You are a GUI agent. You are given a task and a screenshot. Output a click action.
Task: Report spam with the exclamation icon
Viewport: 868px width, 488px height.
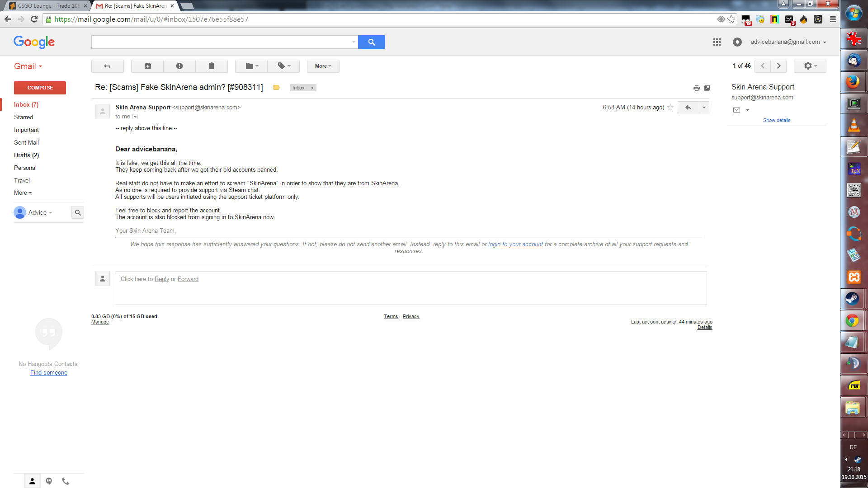pos(179,66)
